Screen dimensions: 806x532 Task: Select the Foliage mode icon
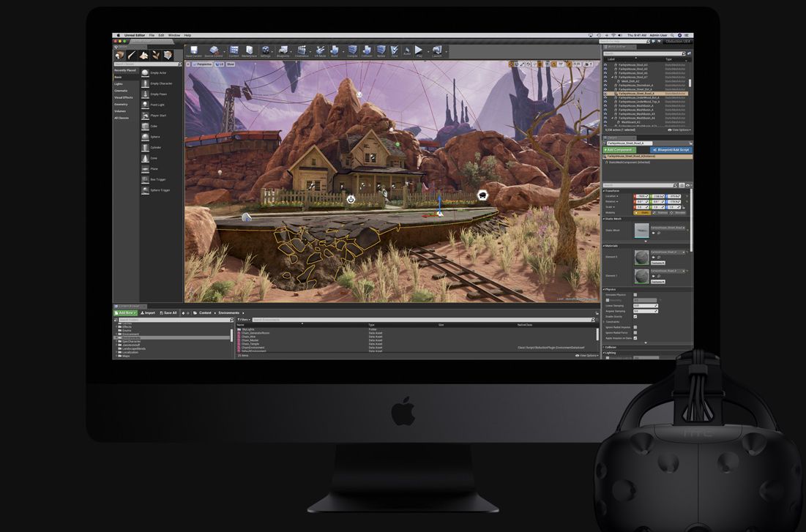click(156, 55)
